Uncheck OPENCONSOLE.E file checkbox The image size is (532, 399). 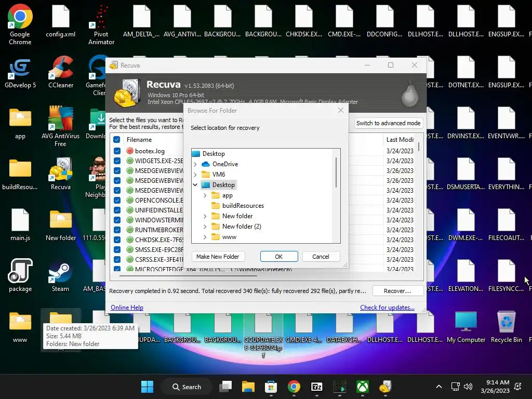[x=117, y=200]
